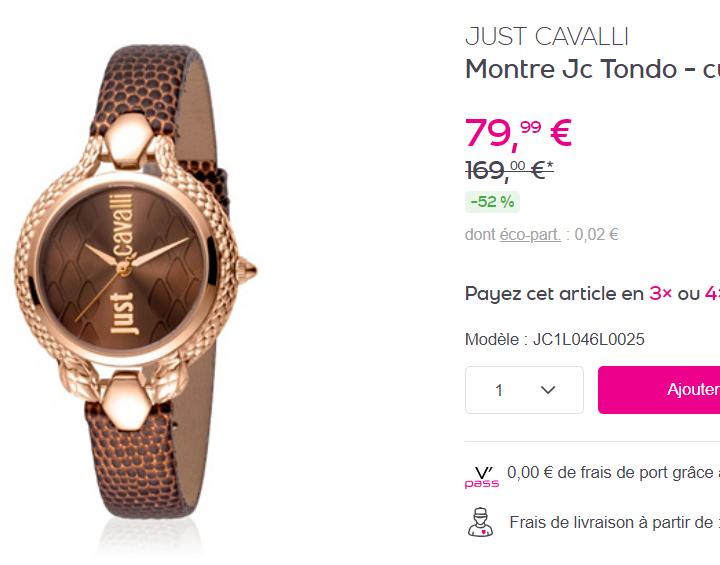Screen dimensions: 720x565
Task: Click the 0,02 € éco-participation amount
Action: (x=597, y=235)
